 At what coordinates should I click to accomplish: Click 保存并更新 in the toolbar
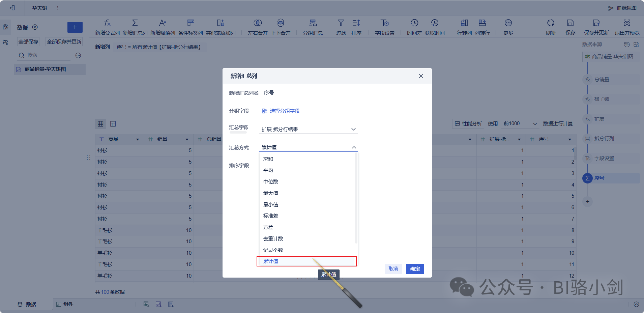[x=596, y=27]
